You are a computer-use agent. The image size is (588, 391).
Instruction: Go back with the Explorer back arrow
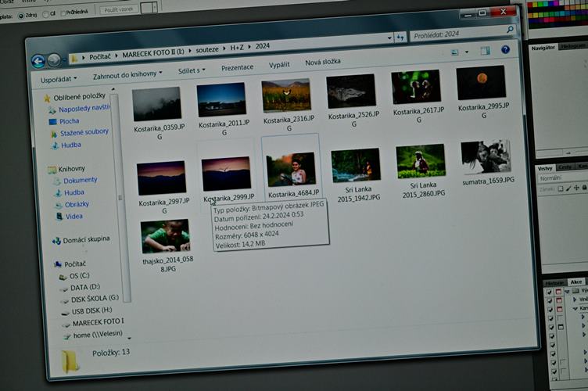38,61
